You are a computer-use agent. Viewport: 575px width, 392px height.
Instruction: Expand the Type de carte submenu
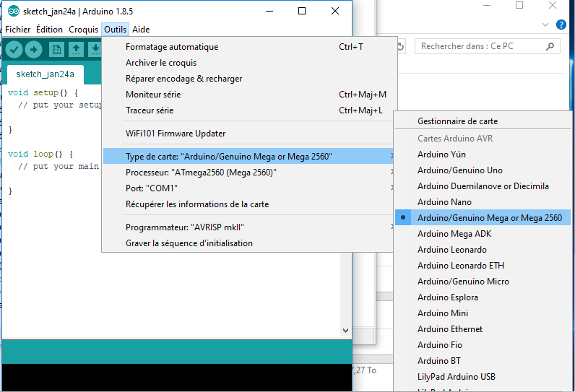click(x=248, y=157)
